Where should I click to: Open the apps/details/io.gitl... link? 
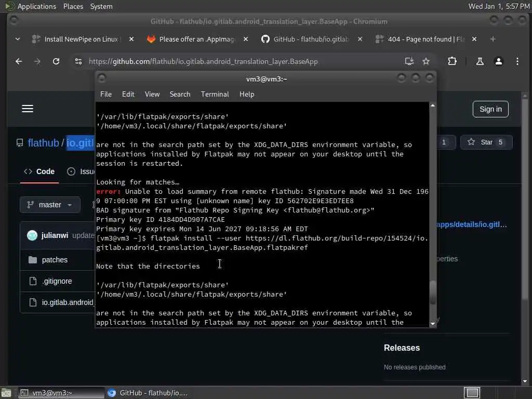(472, 224)
